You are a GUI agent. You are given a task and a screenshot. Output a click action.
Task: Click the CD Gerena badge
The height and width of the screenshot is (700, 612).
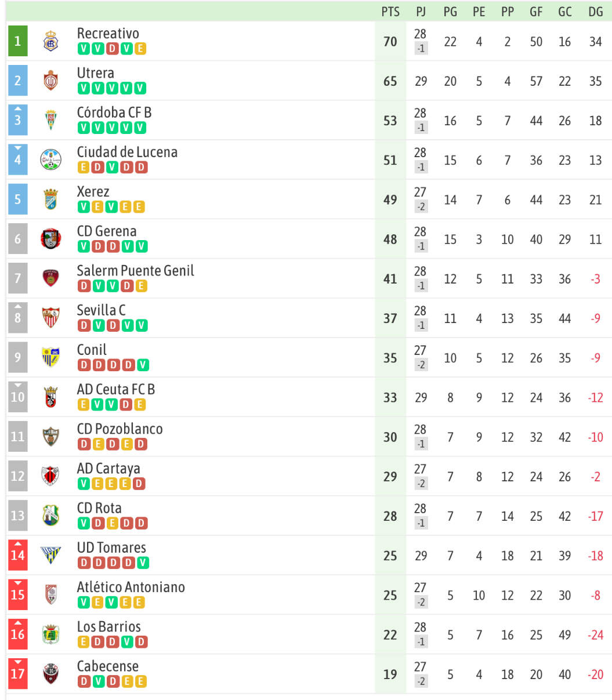pos(51,239)
